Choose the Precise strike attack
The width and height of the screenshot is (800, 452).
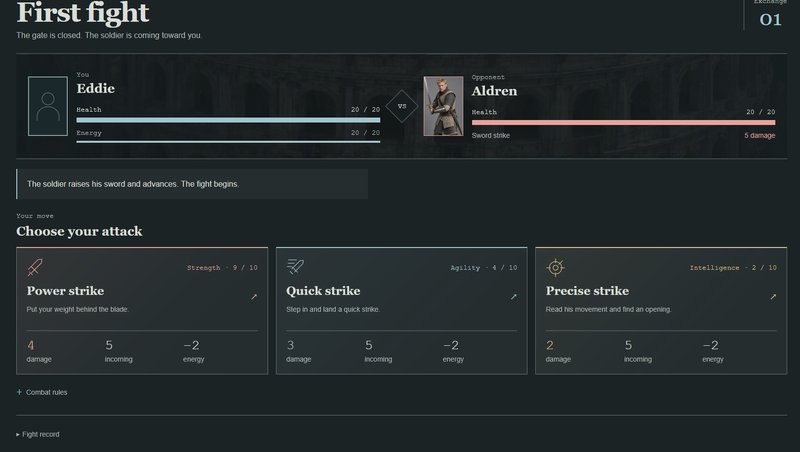[661, 311]
